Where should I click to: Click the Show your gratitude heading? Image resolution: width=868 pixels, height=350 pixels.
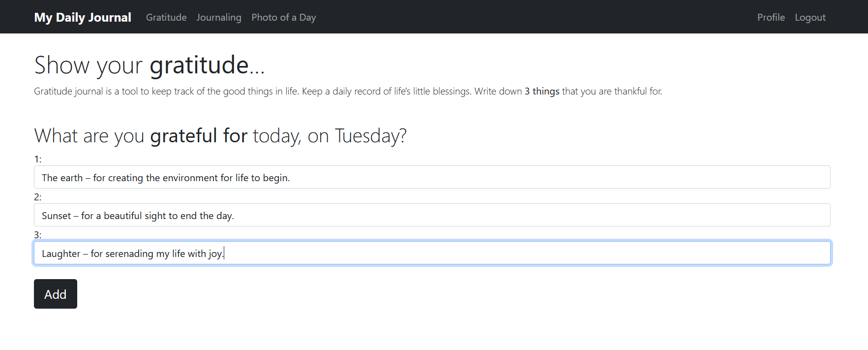pyautogui.click(x=149, y=64)
